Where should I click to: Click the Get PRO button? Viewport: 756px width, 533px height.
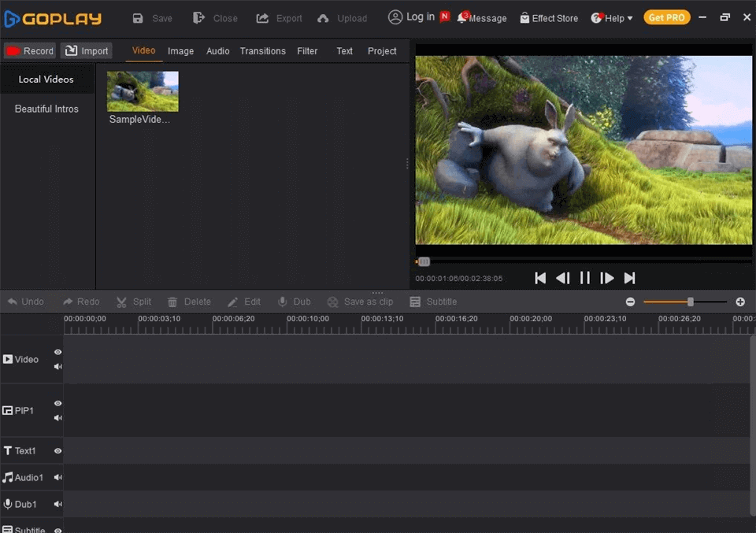coord(666,17)
